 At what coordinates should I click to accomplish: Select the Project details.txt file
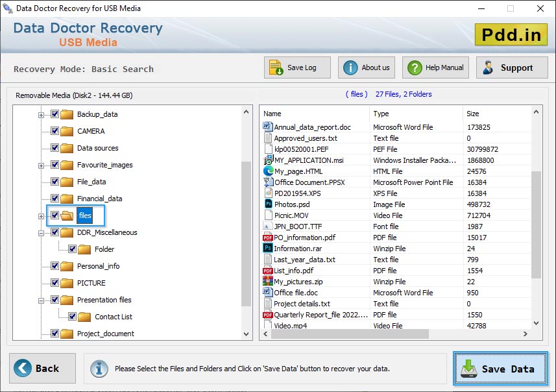click(x=396, y=304)
